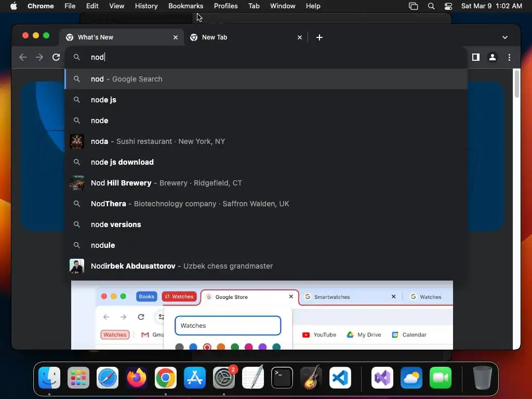Open the profile avatar menu
Screen dimensions: 532x399
(493, 57)
